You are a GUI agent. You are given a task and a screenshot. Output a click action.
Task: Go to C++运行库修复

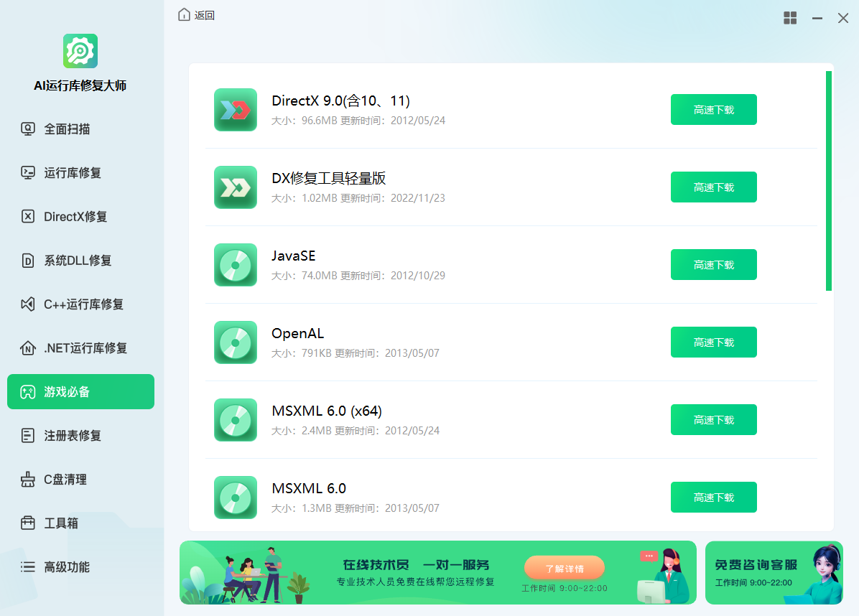[x=83, y=304]
